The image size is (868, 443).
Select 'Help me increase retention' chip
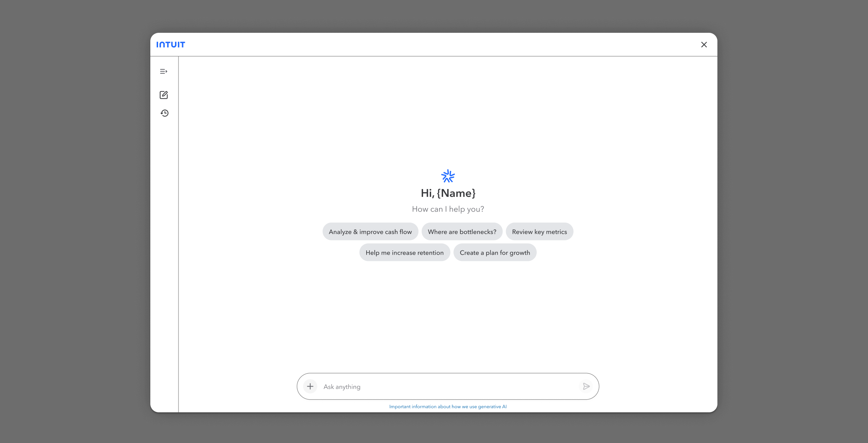[404, 252]
